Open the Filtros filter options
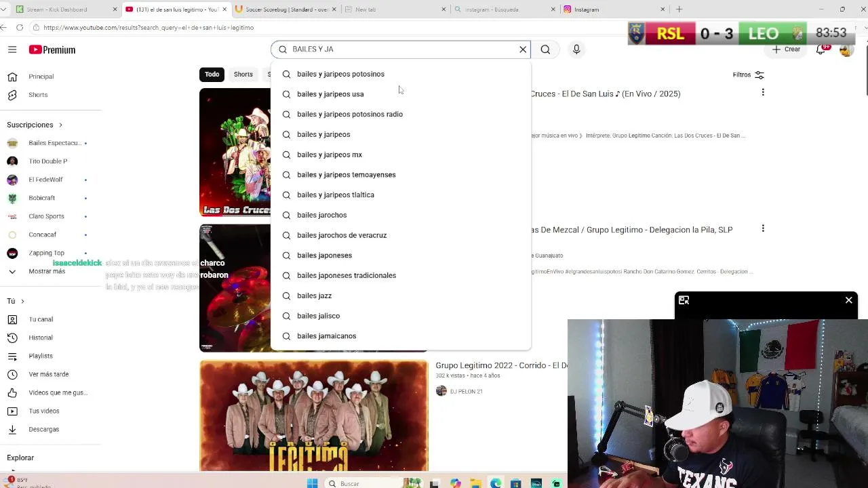868x488 pixels. pyautogui.click(x=748, y=75)
